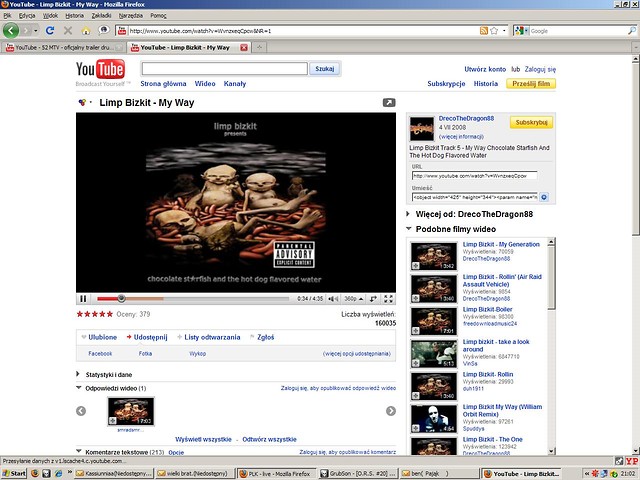Image resolution: width=640 pixels, height=480 pixels.
Task: Select the video URL text field
Action: click(x=474, y=176)
